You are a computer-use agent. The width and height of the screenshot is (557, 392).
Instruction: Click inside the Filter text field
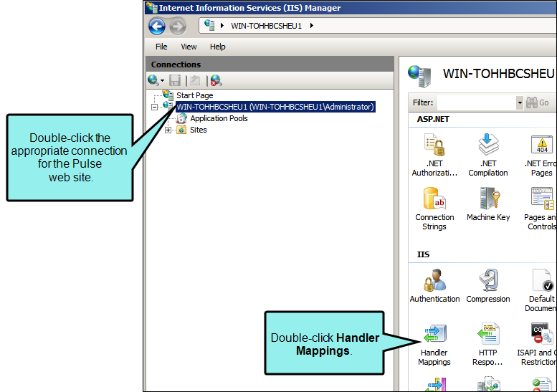click(x=477, y=103)
